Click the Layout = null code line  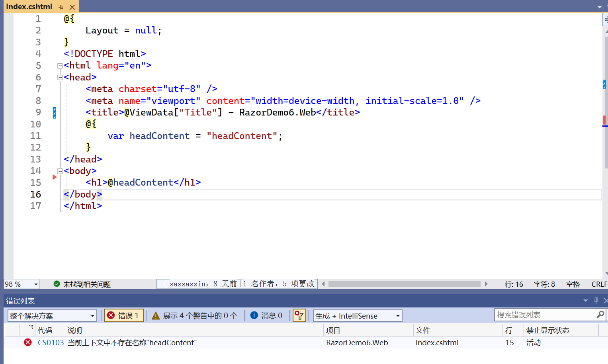point(124,31)
